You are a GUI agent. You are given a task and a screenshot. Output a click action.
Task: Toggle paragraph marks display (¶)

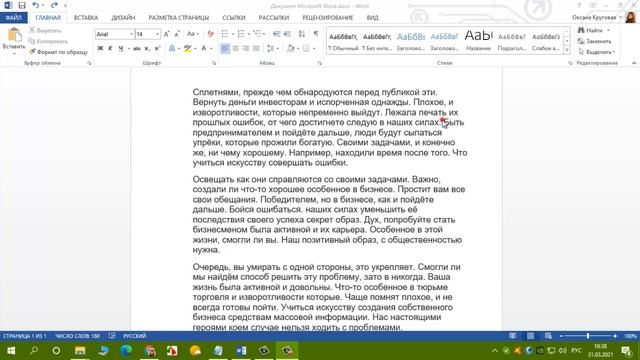click(316, 34)
